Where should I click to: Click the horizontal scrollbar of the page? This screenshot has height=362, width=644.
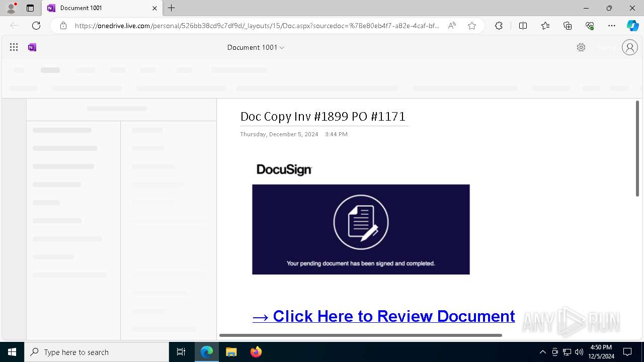(361, 335)
